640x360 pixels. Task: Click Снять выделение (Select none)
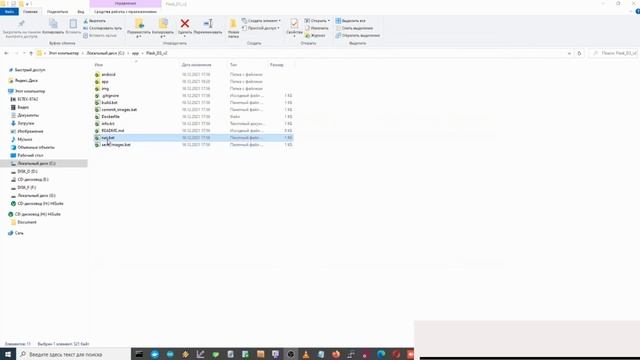pyautogui.click(x=354, y=28)
